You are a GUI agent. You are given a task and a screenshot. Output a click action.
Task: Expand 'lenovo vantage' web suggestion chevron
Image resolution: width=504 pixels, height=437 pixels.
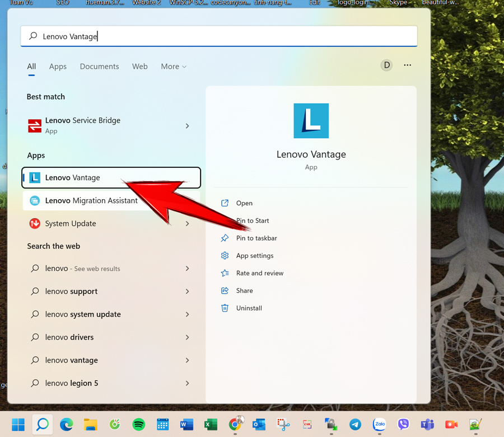188,360
